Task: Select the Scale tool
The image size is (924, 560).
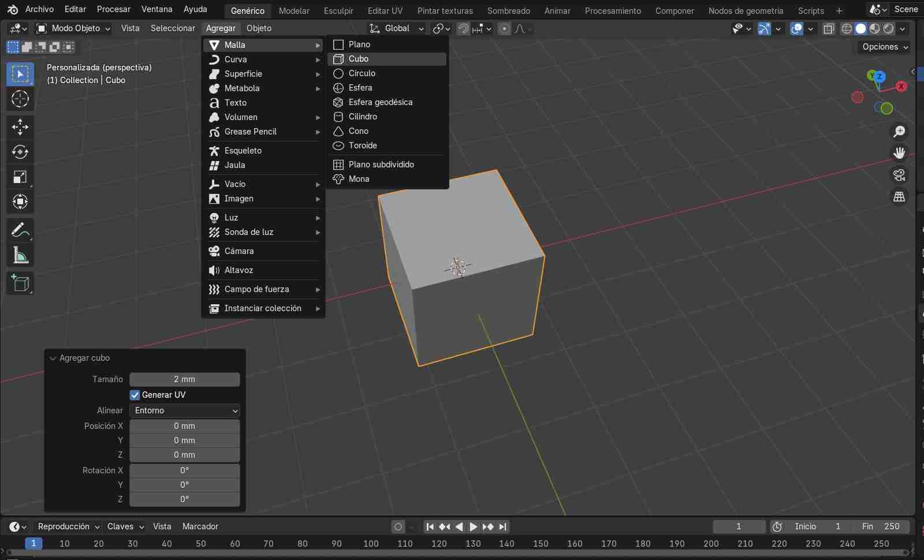Action: 20,177
